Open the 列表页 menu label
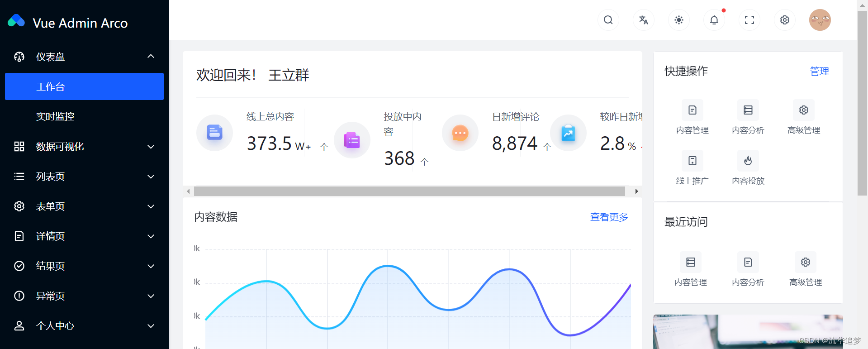Viewport: 868px width, 349px height. point(50,177)
